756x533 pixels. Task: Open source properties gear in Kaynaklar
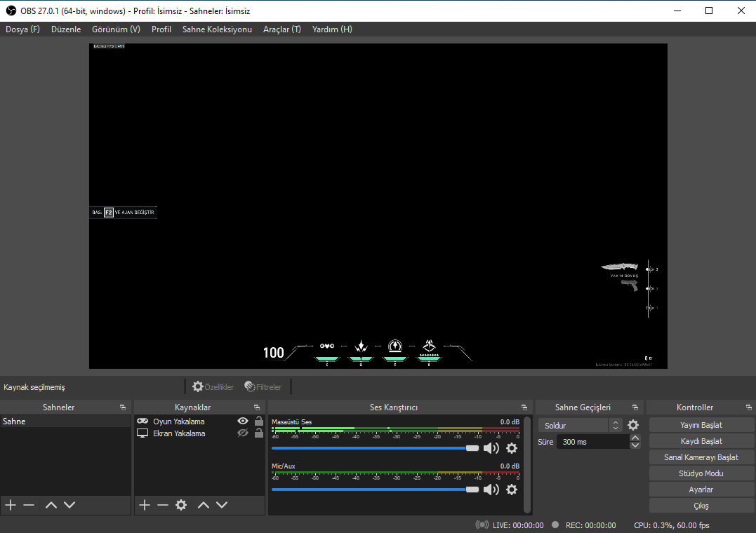181,505
